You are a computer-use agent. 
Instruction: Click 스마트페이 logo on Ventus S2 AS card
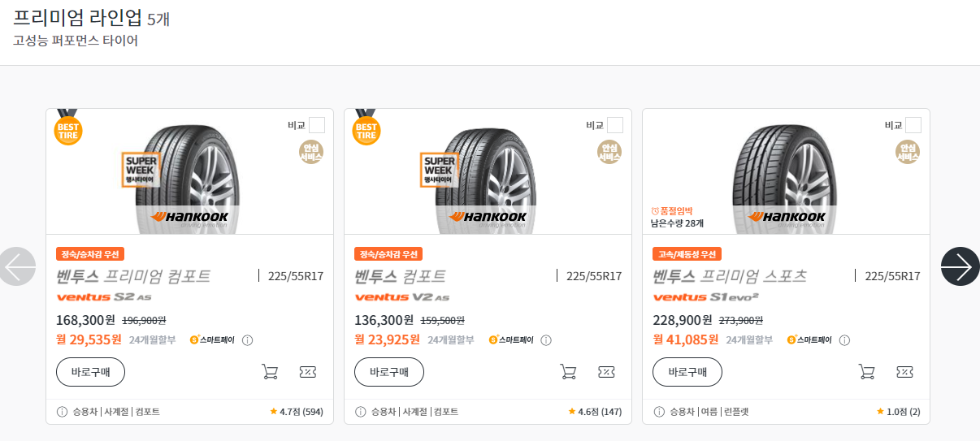pos(212,340)
